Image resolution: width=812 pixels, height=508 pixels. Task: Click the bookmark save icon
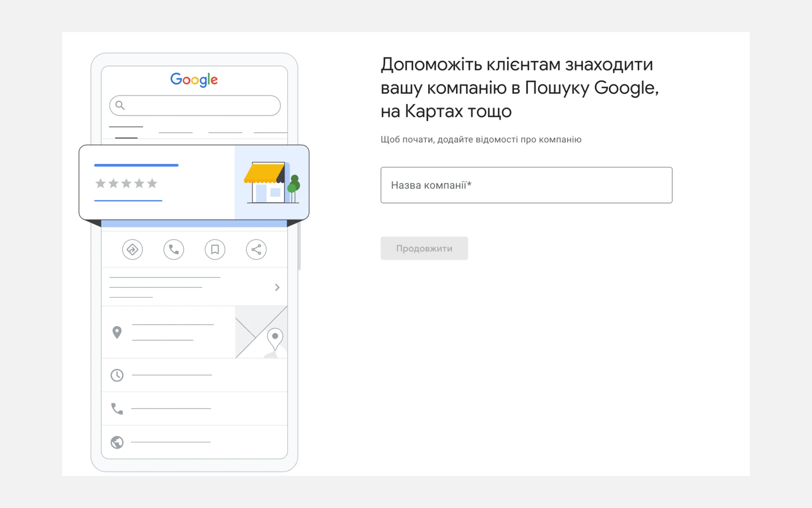click(x=215, y=249)
